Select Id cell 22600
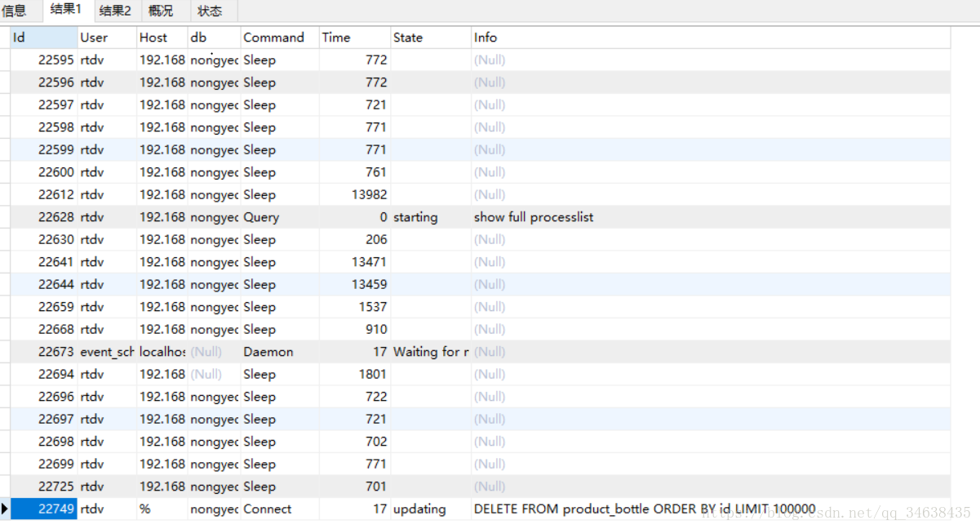Screen dimensions: 980x529 [x=44, y=172]
